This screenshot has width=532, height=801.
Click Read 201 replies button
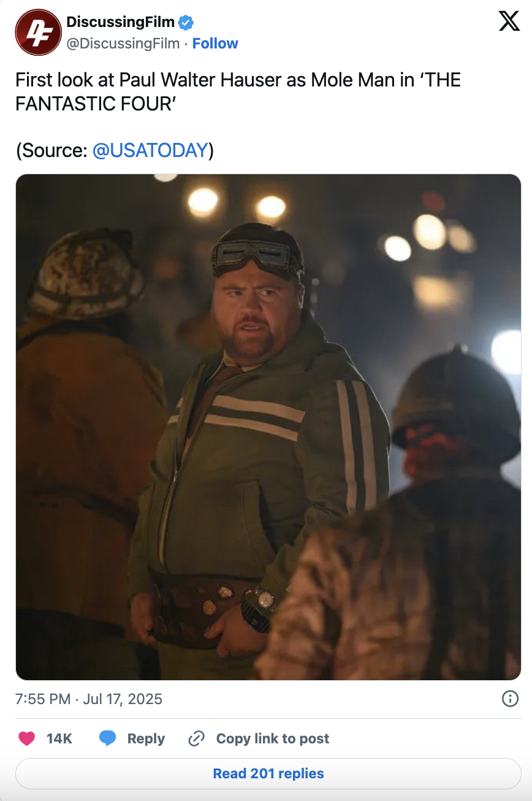click(268, 773)
